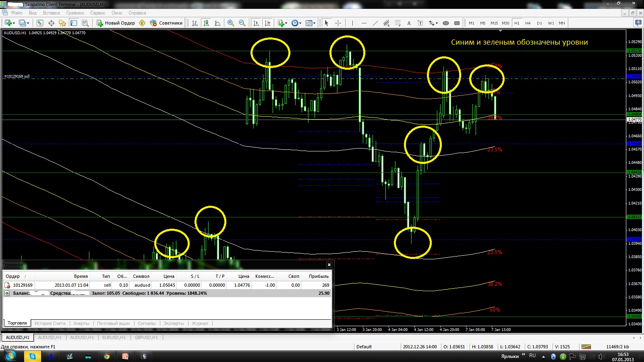Expand the templates dropdown arrow
Viewport: 644px width, 362px height.
point(314,23)
